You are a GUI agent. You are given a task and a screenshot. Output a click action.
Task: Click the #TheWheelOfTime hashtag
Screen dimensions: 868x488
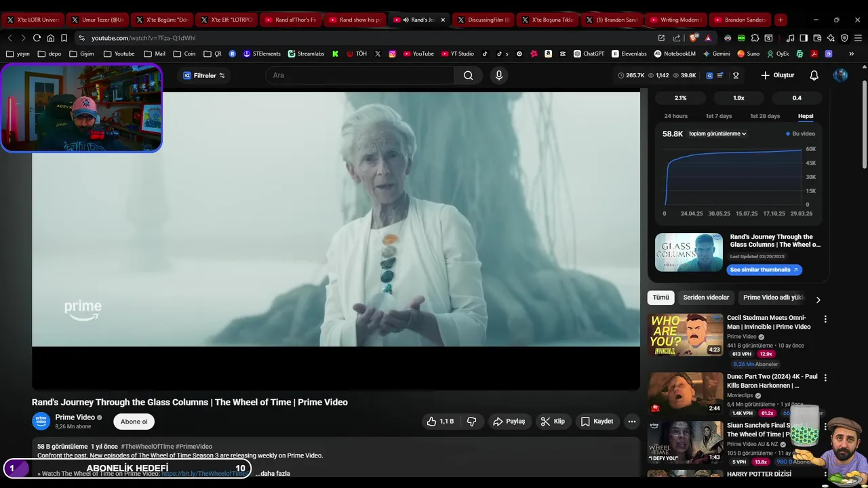147,447
